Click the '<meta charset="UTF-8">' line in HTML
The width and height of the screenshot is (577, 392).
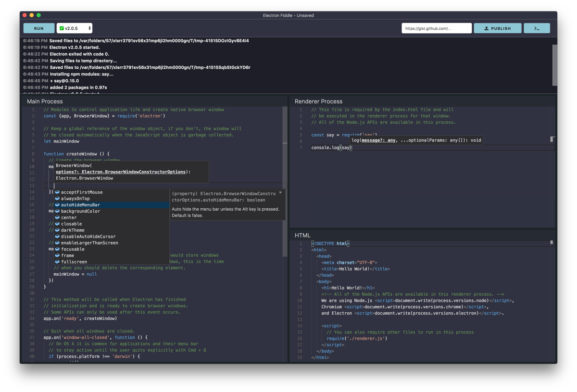pyautogui.click(x=350, y=263)
